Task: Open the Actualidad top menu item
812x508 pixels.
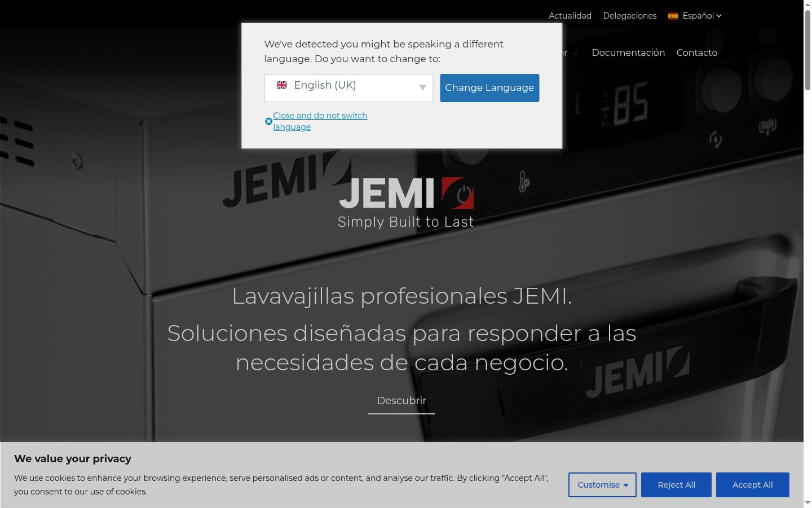Action: [570, 16]
